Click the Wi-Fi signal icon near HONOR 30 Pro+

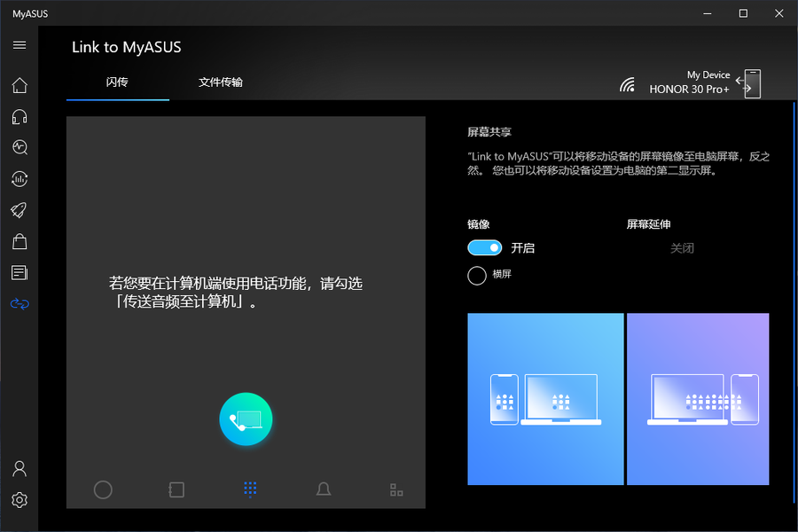coord(629,83)
